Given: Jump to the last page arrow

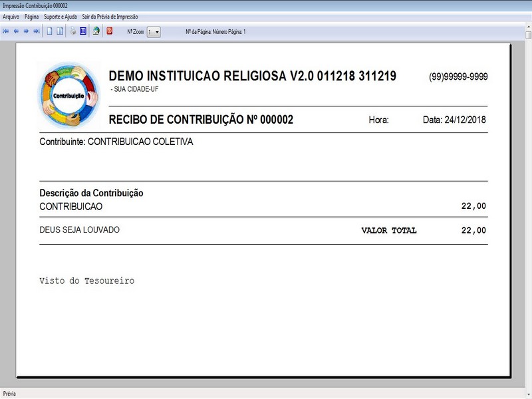Looking at the screenshot, I should [37, 31].
